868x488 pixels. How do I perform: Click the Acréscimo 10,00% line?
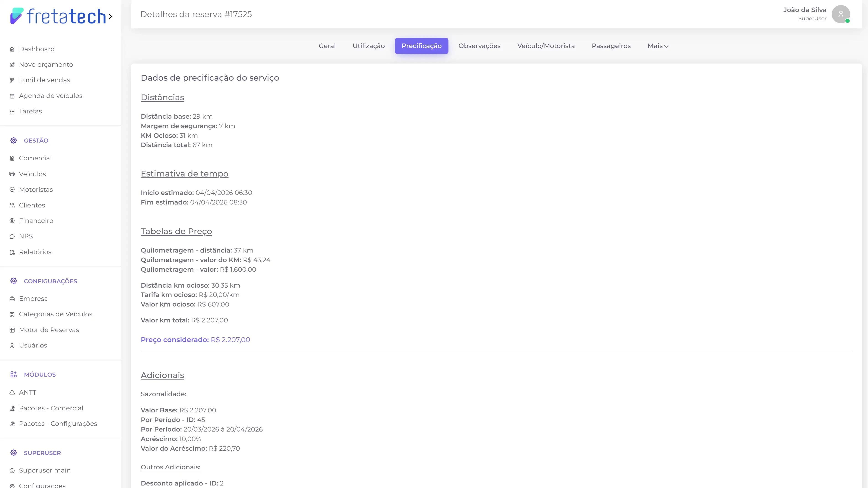(171, 439)
